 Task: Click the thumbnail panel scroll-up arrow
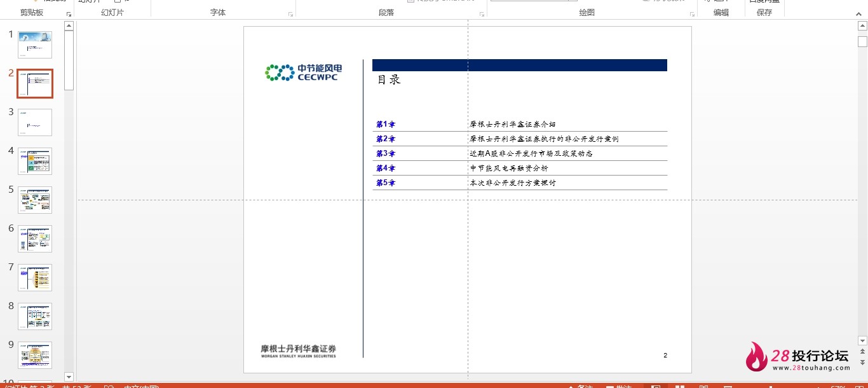coord(69,26)
